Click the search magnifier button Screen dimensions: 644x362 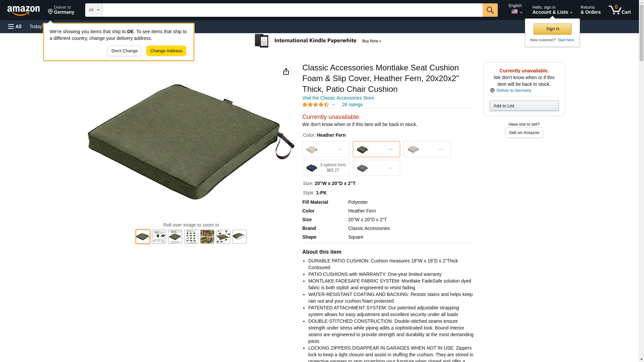tap(490, 10)
